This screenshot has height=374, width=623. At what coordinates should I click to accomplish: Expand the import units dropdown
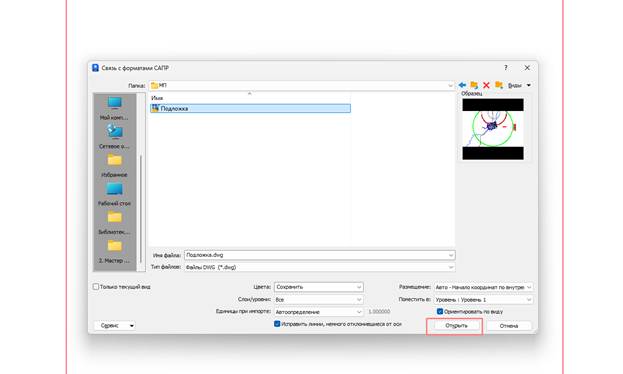[x=319, y=312]
